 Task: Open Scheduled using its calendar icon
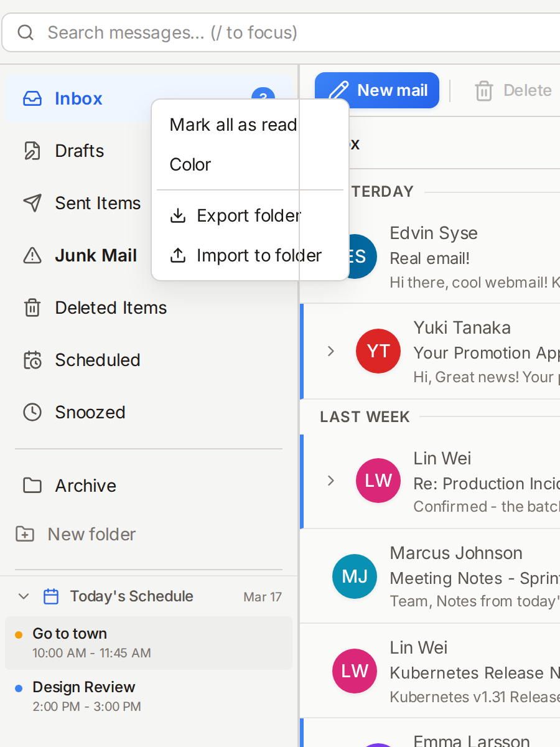pyautogui.click(x=32, y=360)
